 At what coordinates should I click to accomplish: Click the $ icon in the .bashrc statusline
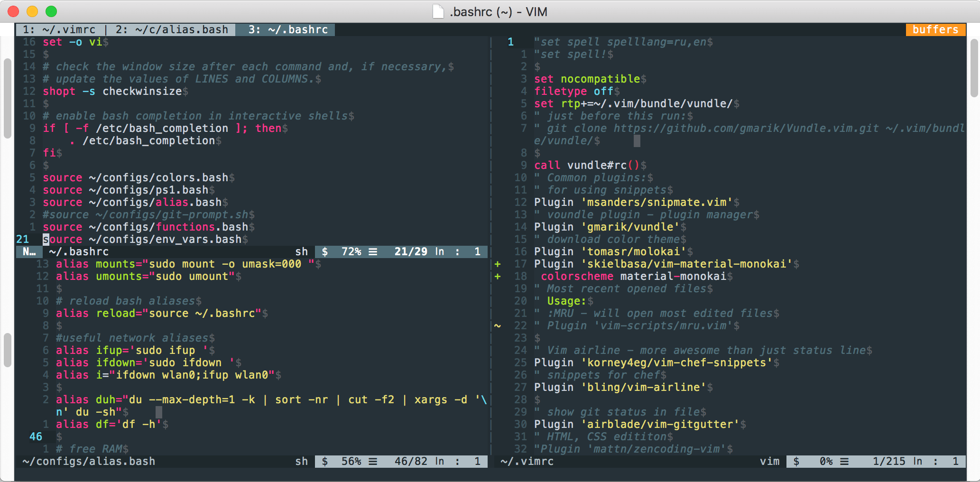(325, 251)
